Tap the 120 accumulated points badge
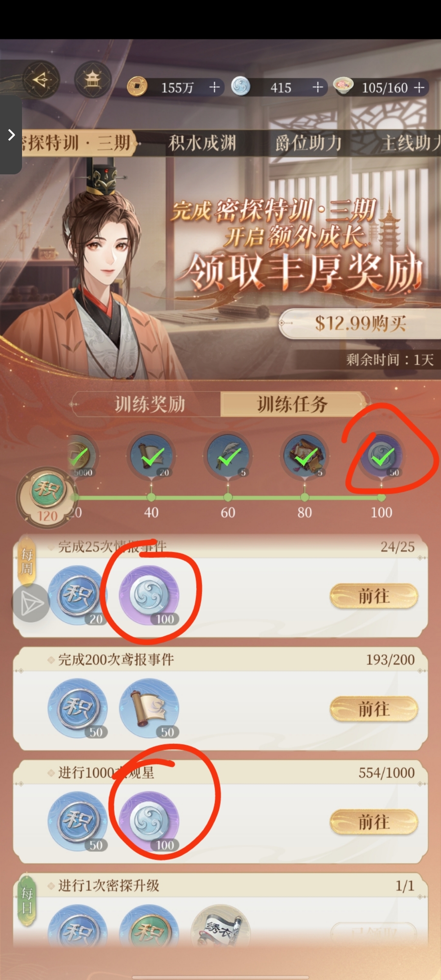 [47, 497]
